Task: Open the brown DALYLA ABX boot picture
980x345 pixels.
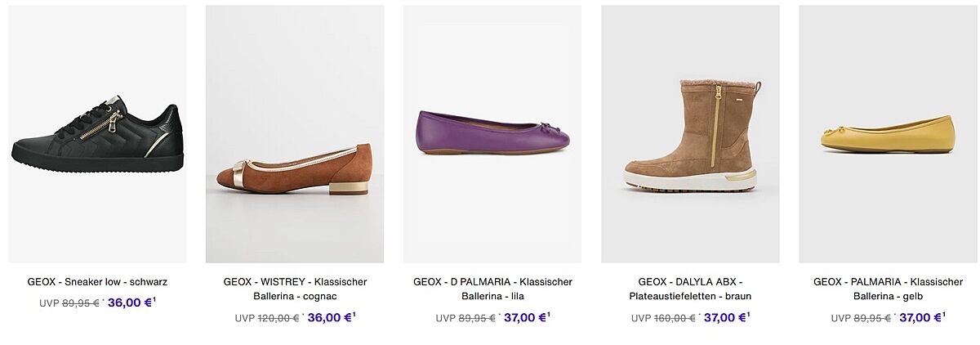Action: [x=690, y=134]
